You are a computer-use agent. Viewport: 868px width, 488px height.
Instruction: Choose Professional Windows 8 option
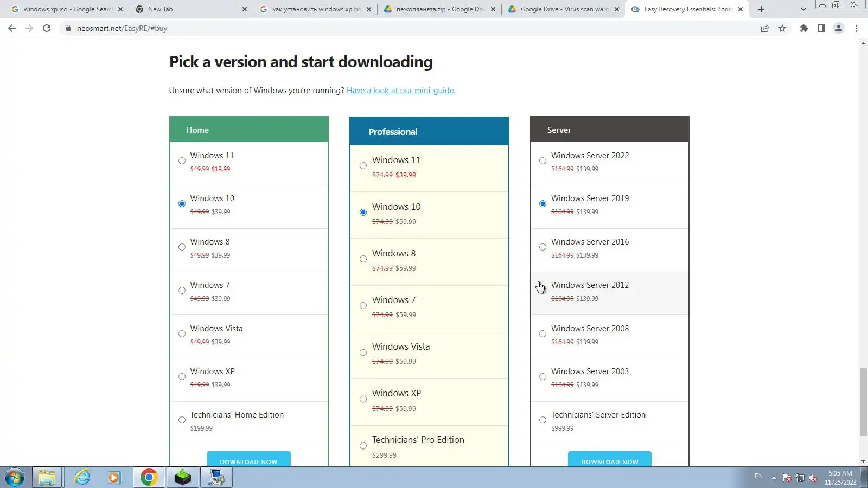coord(363,259)
